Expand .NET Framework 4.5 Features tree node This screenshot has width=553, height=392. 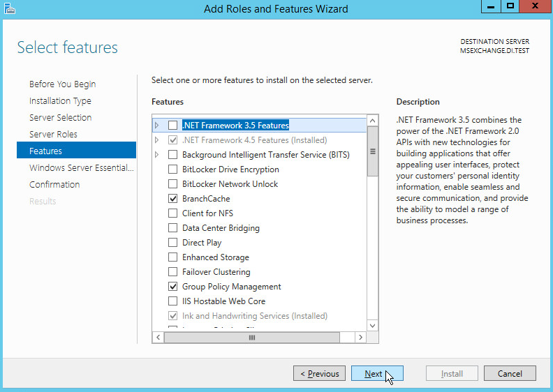(157, 140)
